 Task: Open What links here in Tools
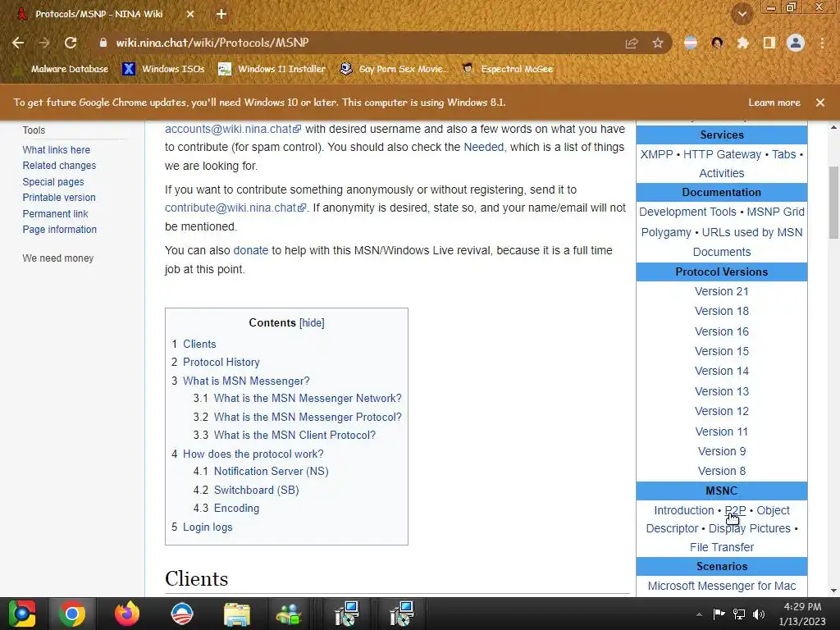coord(57,150)
